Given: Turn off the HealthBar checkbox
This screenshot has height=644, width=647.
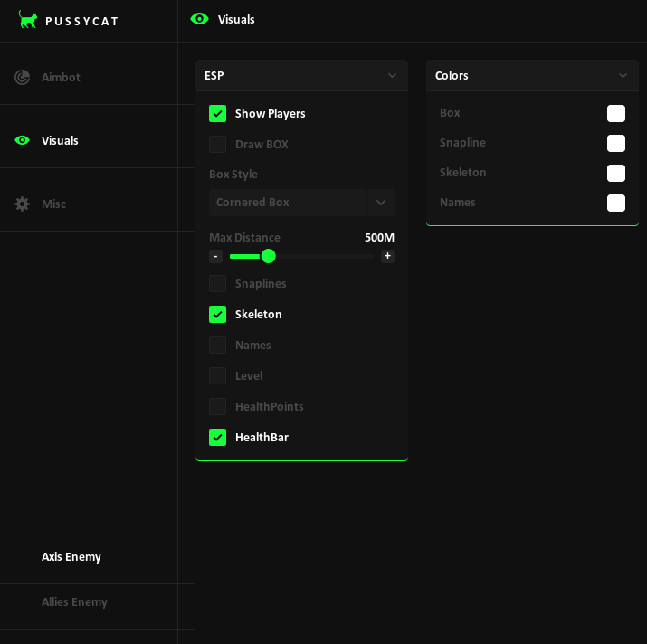Looking at the screenshot, I should pyautogui.click(x=218, y=438).
